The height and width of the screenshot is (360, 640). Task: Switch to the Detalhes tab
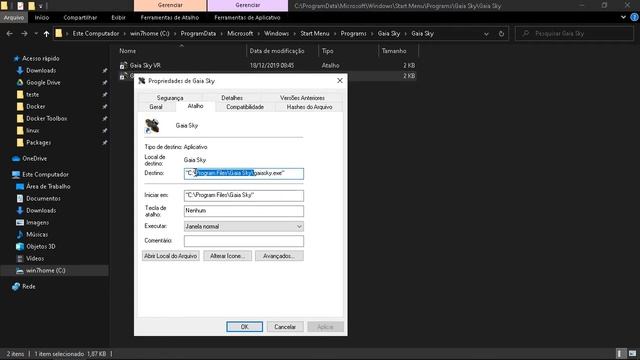[x=232, y=98]
